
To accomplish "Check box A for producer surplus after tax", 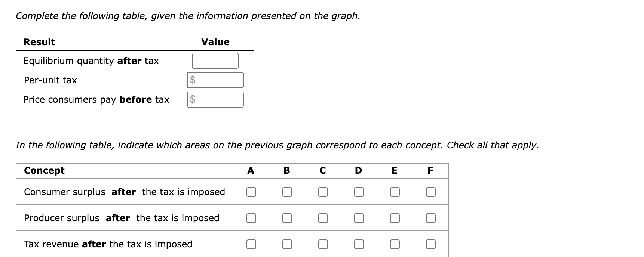I will 251,218.
